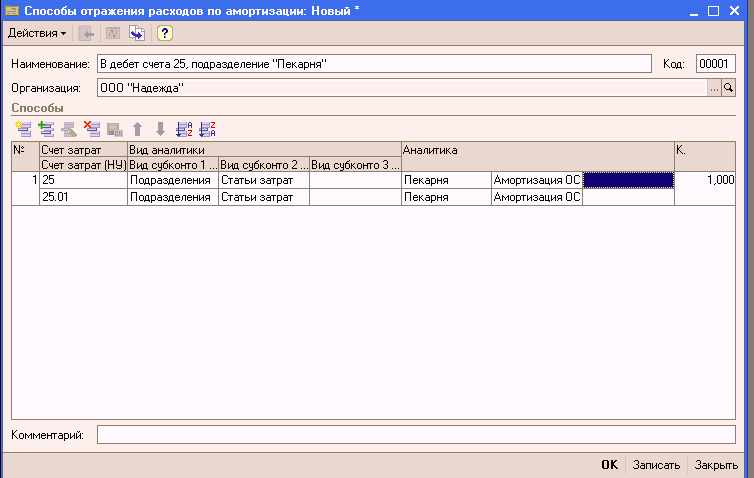Viewport: 754px width, 478px height.
Task: Sort table rows descending Z–A
Action: tap(207, 128)
